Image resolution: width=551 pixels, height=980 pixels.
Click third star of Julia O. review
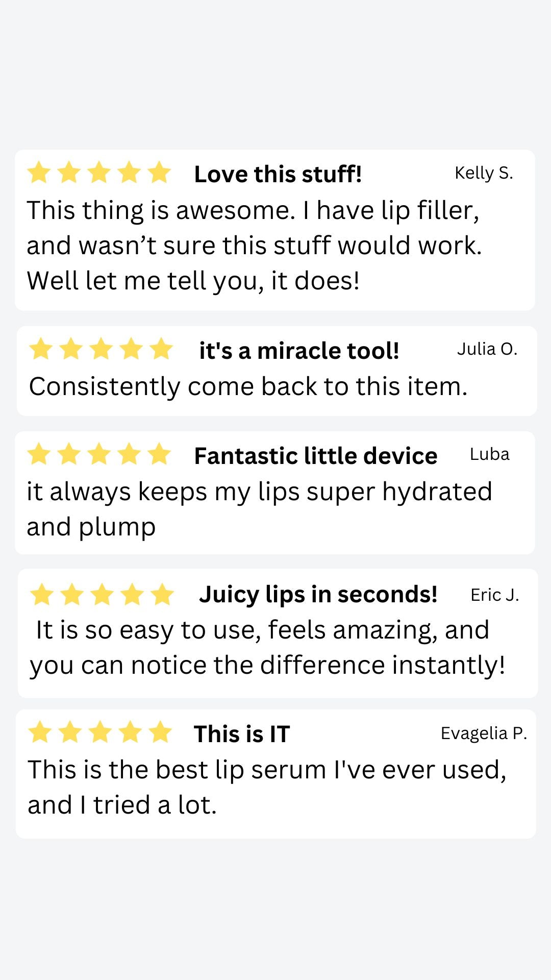click(101, 349)
